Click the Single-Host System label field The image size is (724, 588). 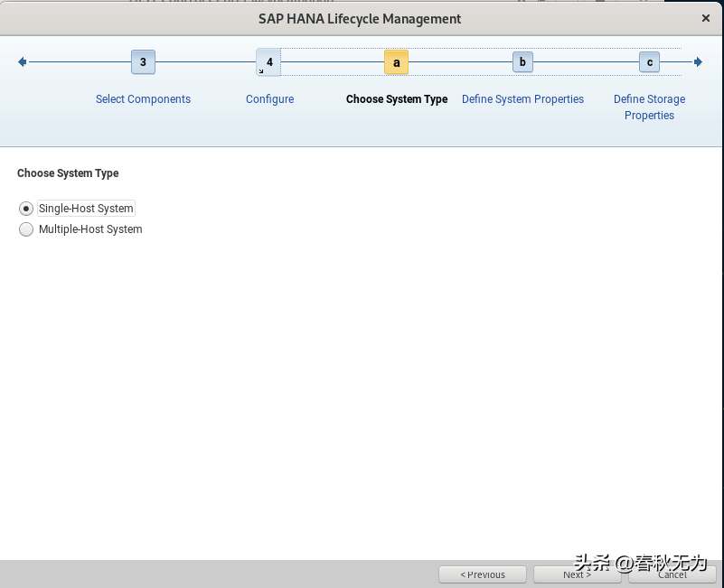pos(86,208)
